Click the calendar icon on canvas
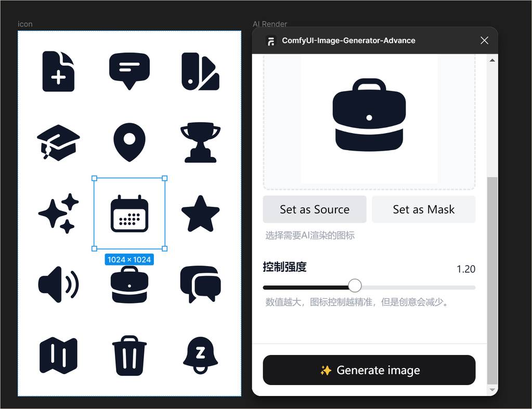The image size is (532, 409). 129,214
